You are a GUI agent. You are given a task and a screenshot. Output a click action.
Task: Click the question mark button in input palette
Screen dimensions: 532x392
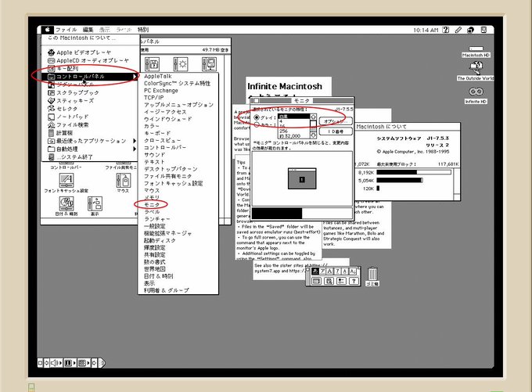click(354, 281)
